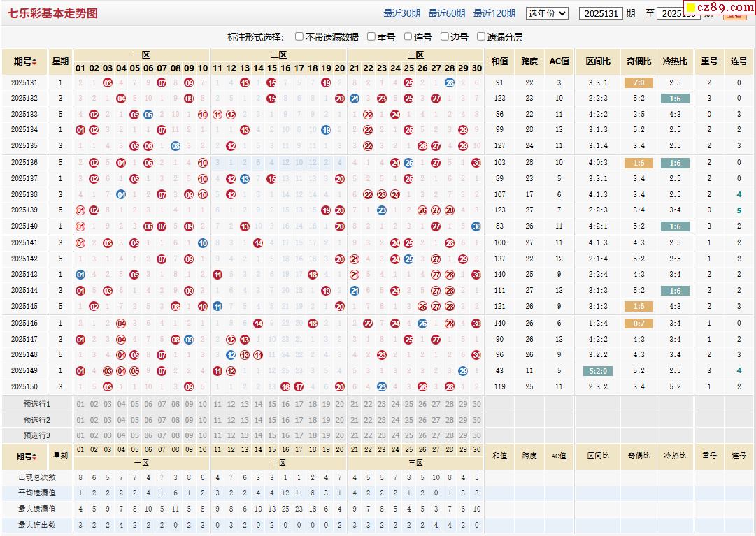Click the 七乐彩基本走势图 title
This screenshot has height=536, width=756.
52,13
